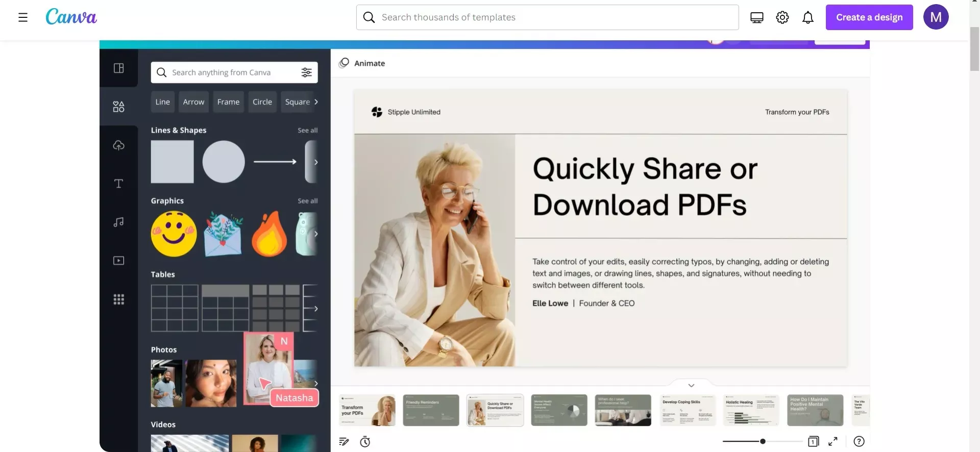This screenshot has width=980, height=452.
Task: Select the Square chip
Action: coord(297,102)
